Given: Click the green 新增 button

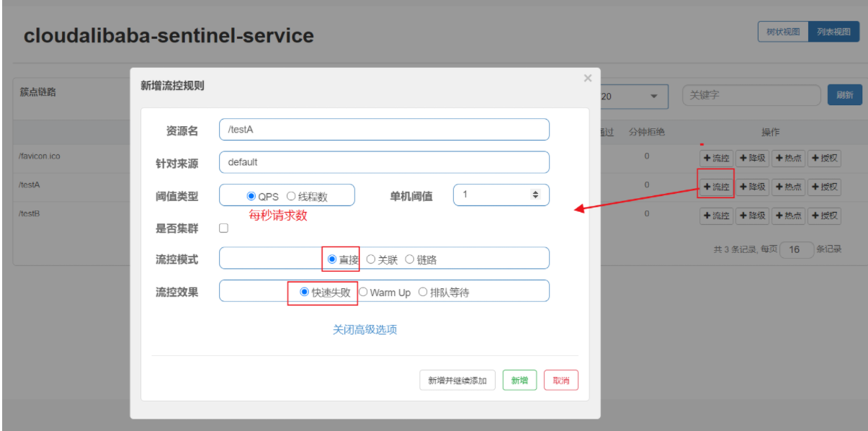Looking at the screenshot, I should click(x=519, y=381).
